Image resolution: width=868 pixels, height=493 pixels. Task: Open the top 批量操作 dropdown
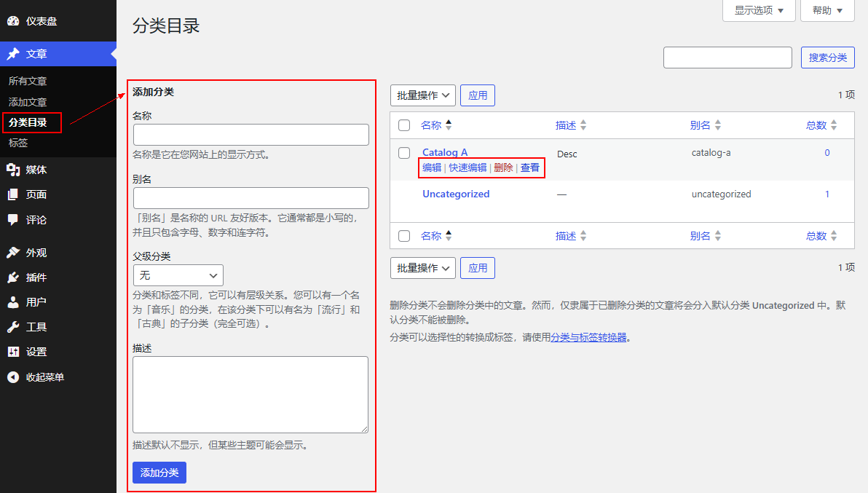click(423, 95)
